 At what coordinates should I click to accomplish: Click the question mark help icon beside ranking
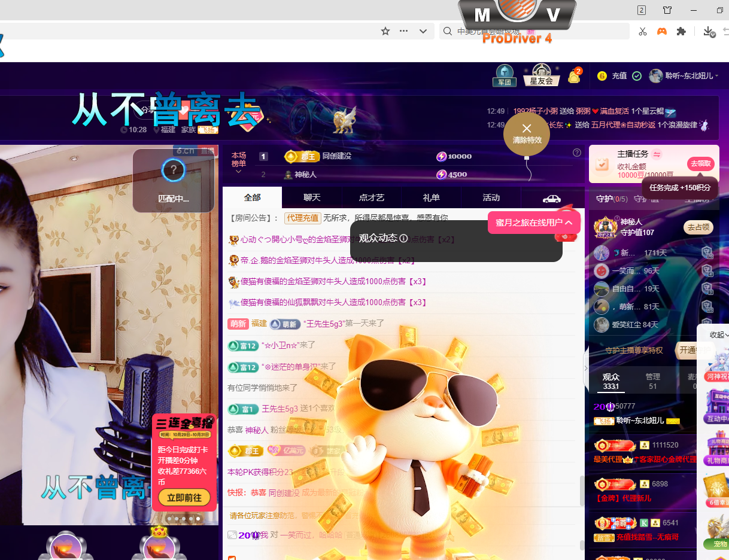pos(577,153)
